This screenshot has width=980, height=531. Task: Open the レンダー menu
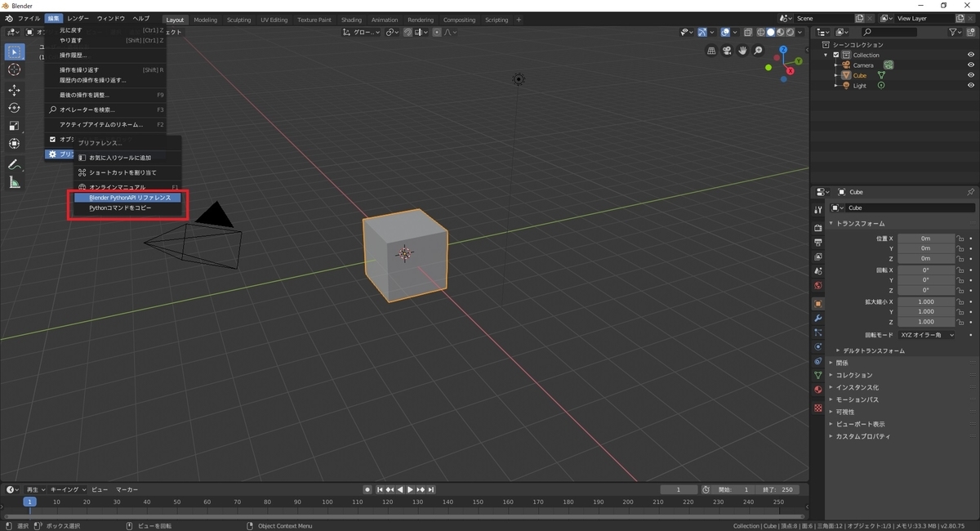point(78,18)
